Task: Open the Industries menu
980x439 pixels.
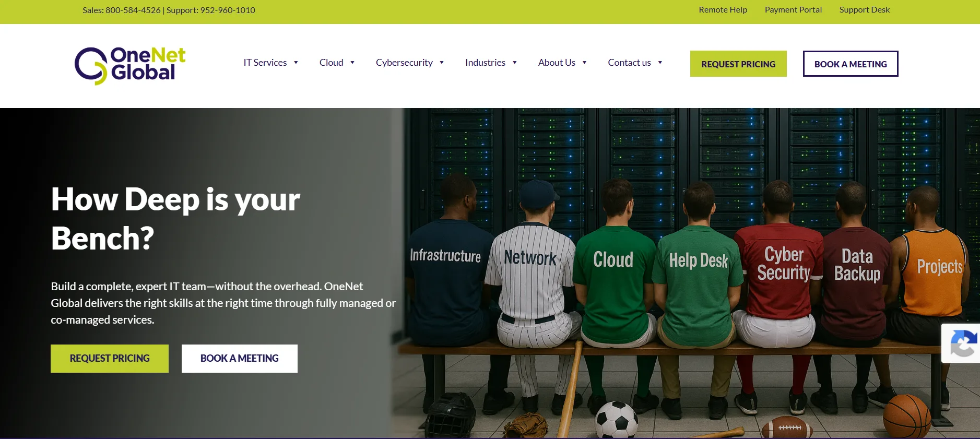Action: click(485, 63)
